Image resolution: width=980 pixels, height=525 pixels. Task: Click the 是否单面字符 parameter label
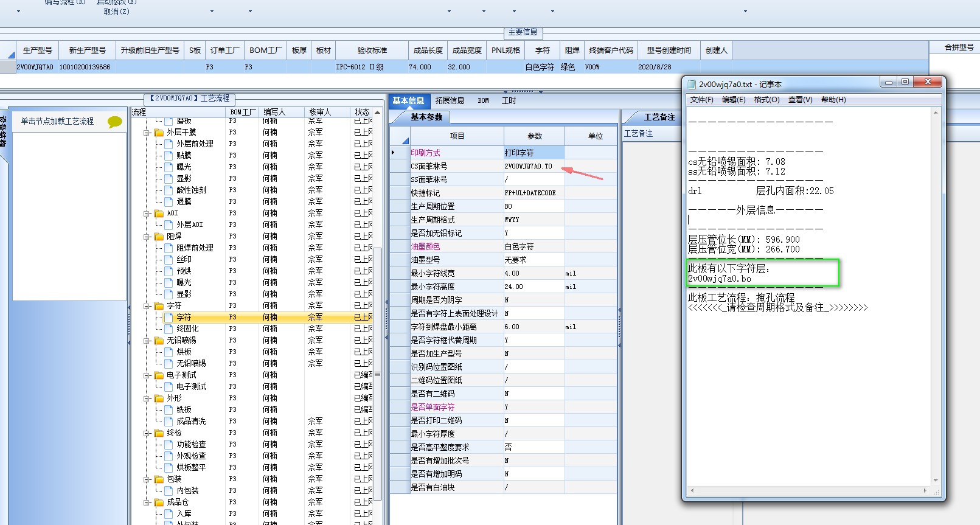[x=433, y=407]
